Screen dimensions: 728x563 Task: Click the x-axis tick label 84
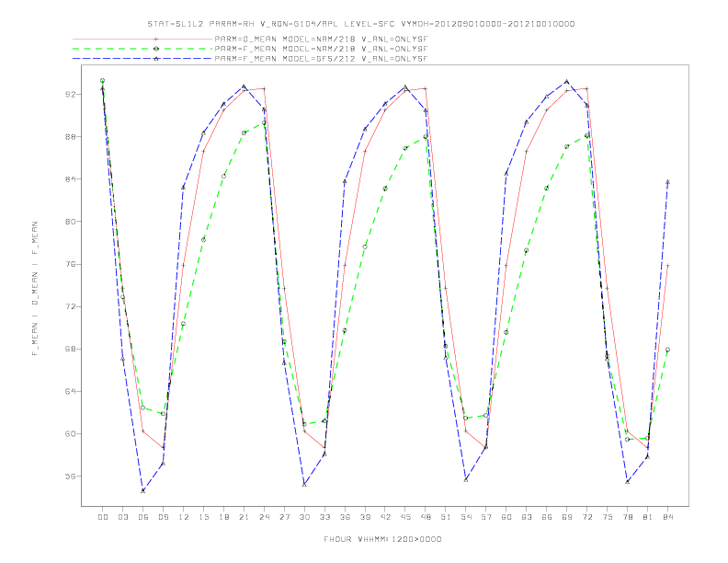click(667, 517)
